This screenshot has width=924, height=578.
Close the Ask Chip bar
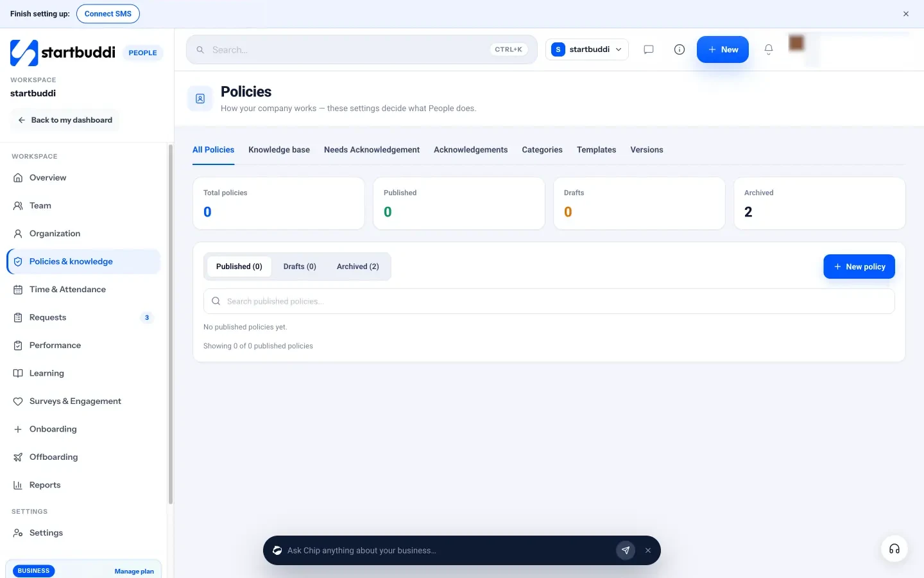[x=648, y=550]
